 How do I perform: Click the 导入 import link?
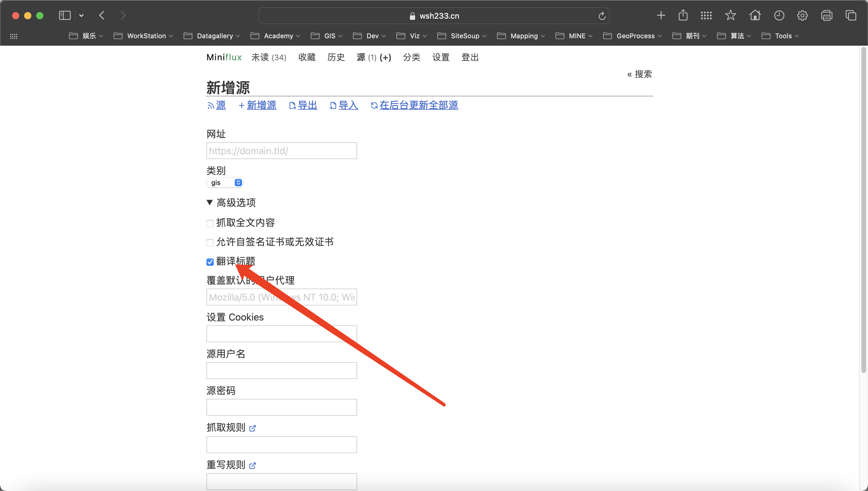click(344, 105)
